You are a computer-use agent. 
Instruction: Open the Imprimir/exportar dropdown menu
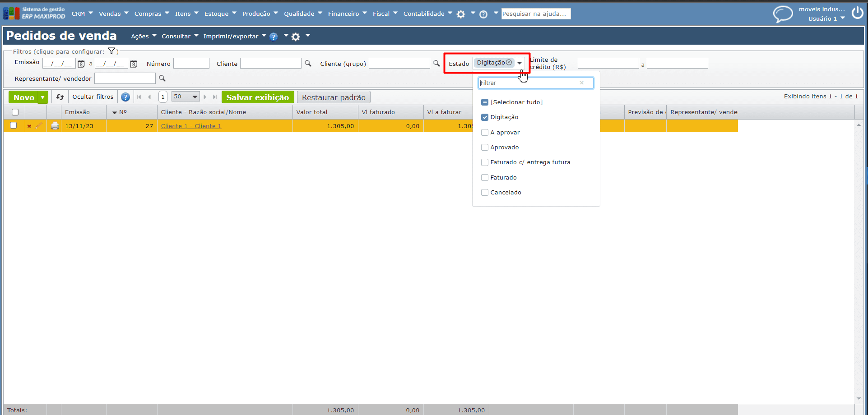click(x=235, y=36)
